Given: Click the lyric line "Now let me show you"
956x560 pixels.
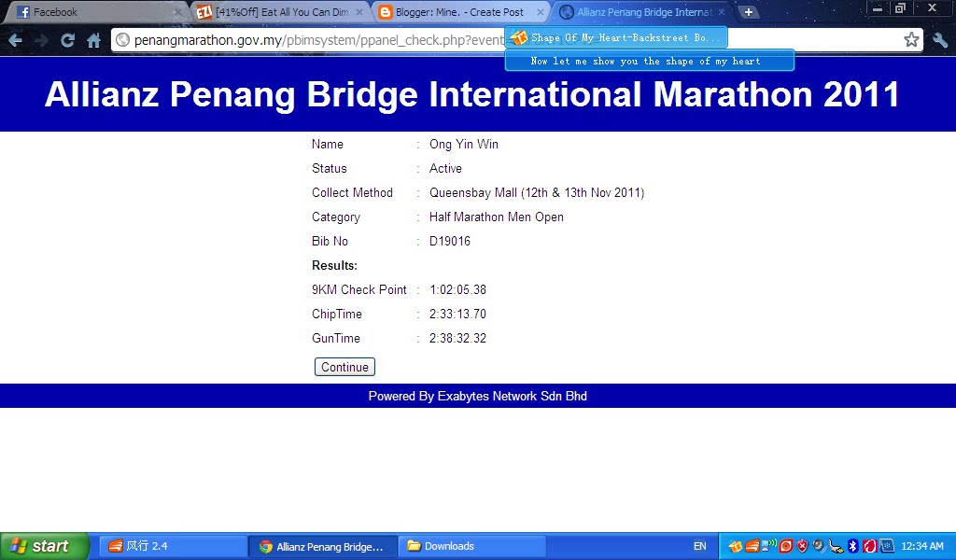Looking at the screenshot, I should (650, 61).
